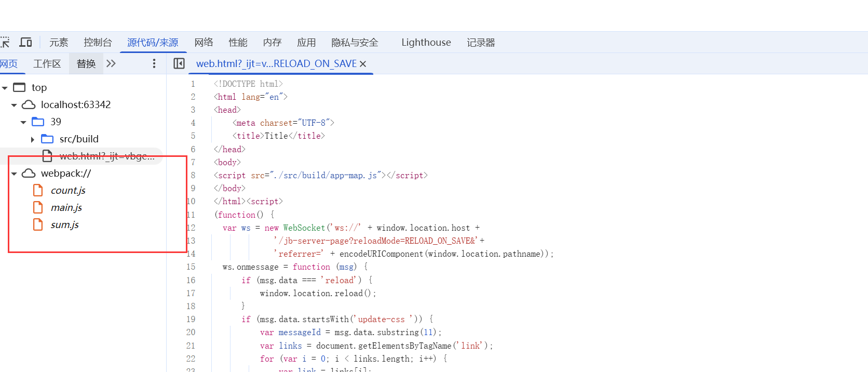The image size is (868, 372).
Task: Open the 替换 sidebar tab
Action: pyautogui.click(x=86, y=63)
